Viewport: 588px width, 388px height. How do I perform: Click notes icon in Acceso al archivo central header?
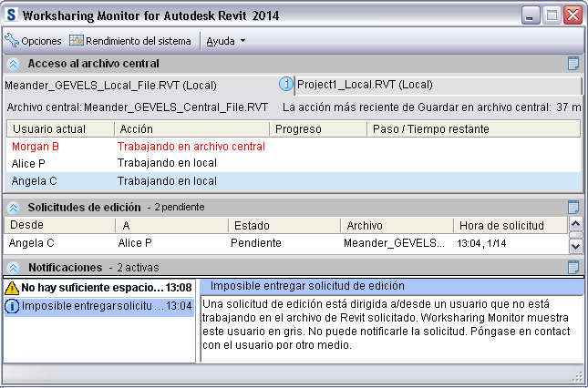point(573,64)
